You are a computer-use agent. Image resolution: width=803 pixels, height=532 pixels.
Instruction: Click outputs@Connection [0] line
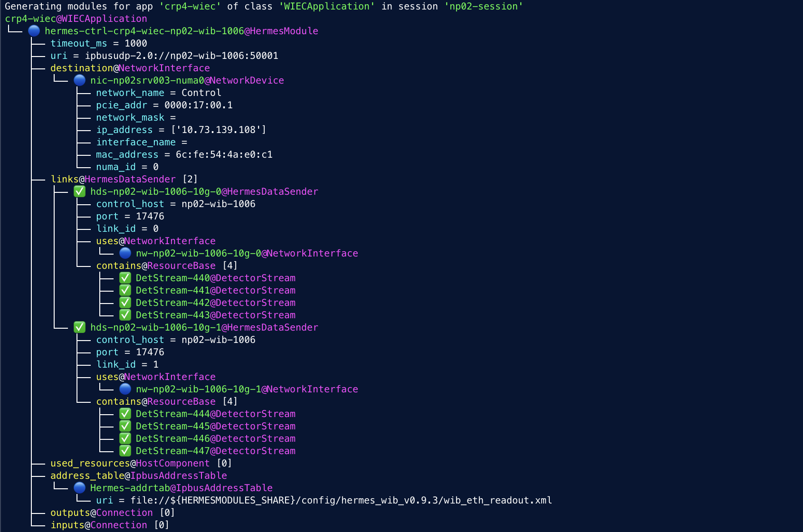[x=113, y=513]
